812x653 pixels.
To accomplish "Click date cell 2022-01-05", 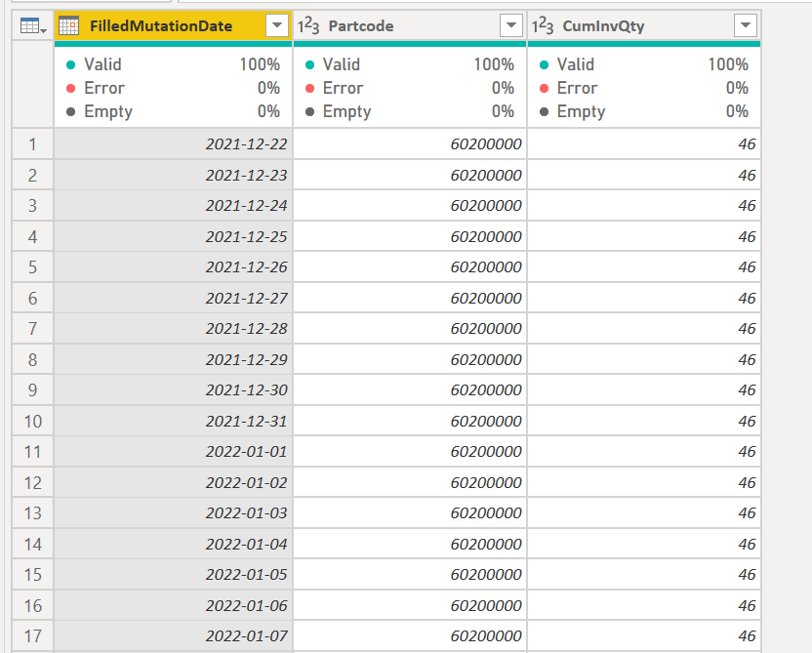I will (x=174, y=575).
